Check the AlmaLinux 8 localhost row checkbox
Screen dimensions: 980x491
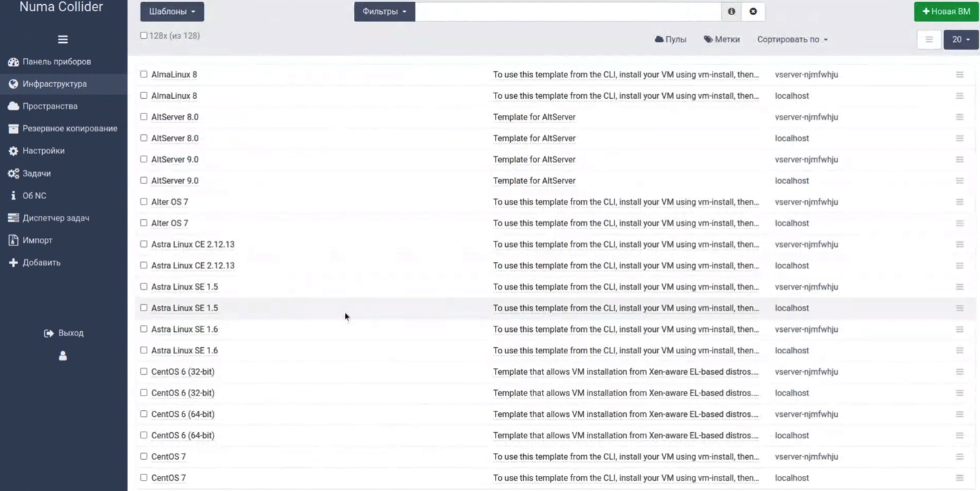144,95
